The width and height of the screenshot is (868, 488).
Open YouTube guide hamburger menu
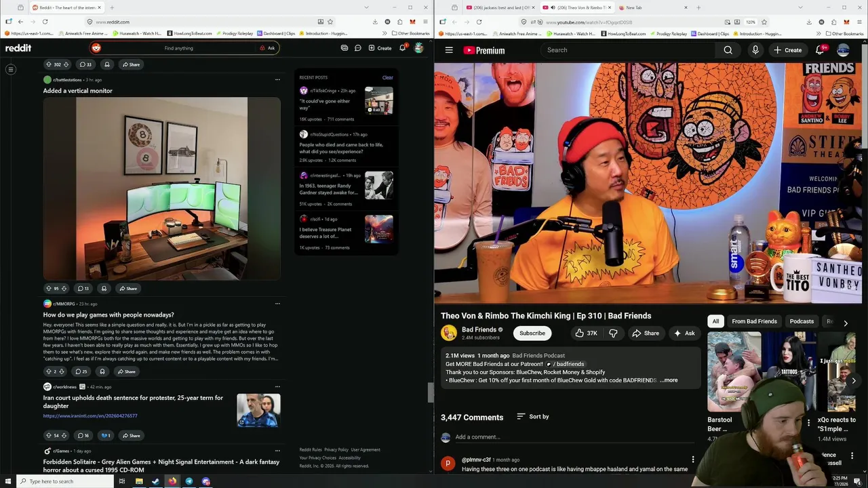(x=449, y=50)
